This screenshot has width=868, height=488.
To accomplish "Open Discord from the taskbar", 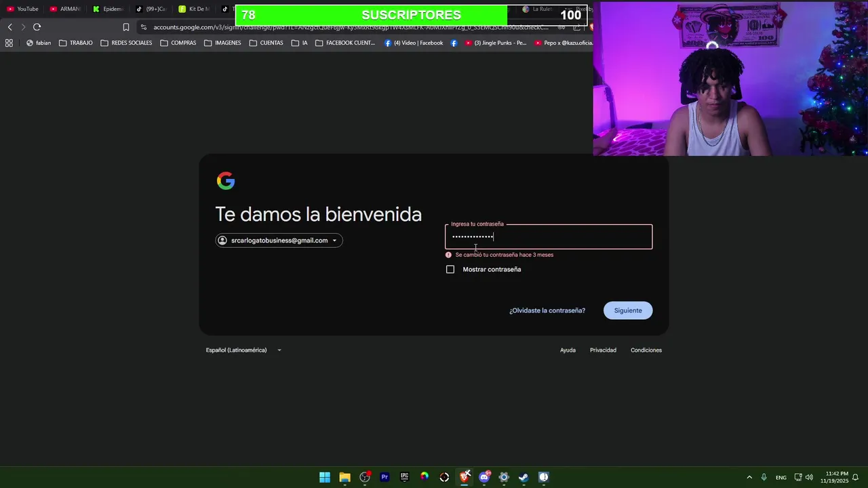I will (484, 477).
